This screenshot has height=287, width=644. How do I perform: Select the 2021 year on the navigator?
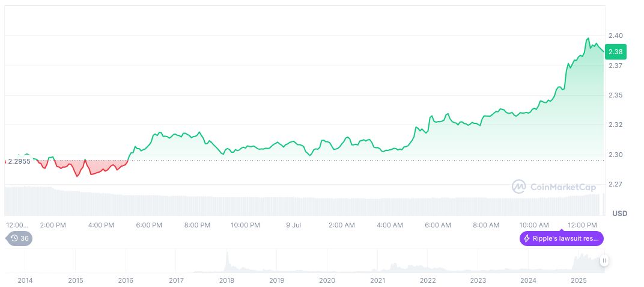tap(377, 280)
